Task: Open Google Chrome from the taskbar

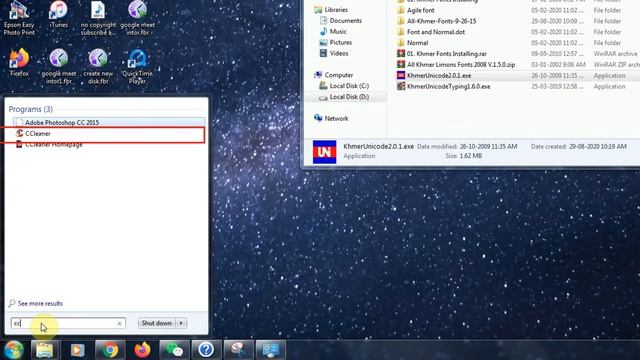Action: [110, 350]
